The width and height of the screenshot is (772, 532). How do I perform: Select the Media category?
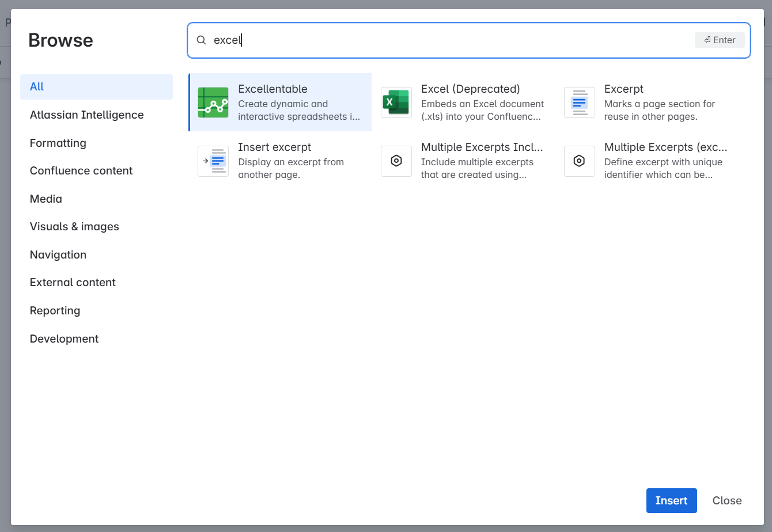(96, 199)
